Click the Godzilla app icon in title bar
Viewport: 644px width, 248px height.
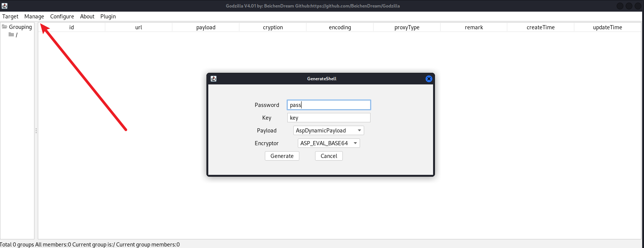(x=4, y=6)
